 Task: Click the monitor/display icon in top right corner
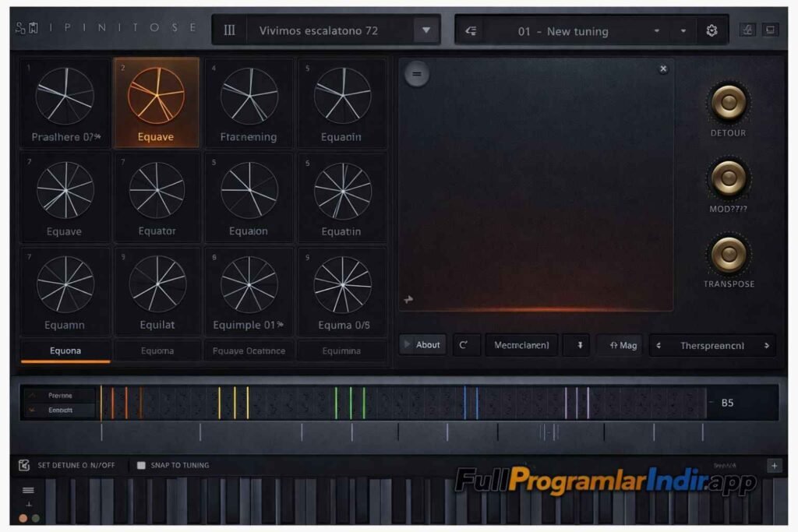tap(772, 30)
